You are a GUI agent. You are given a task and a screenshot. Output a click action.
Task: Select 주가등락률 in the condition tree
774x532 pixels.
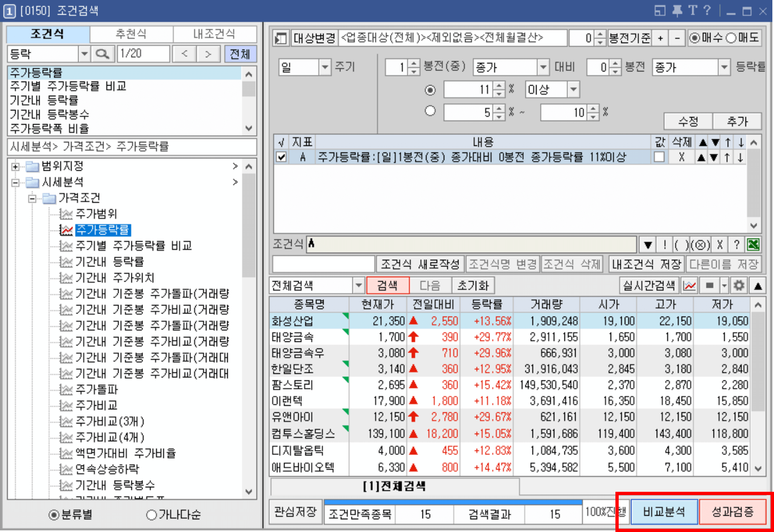click(103, 230)
